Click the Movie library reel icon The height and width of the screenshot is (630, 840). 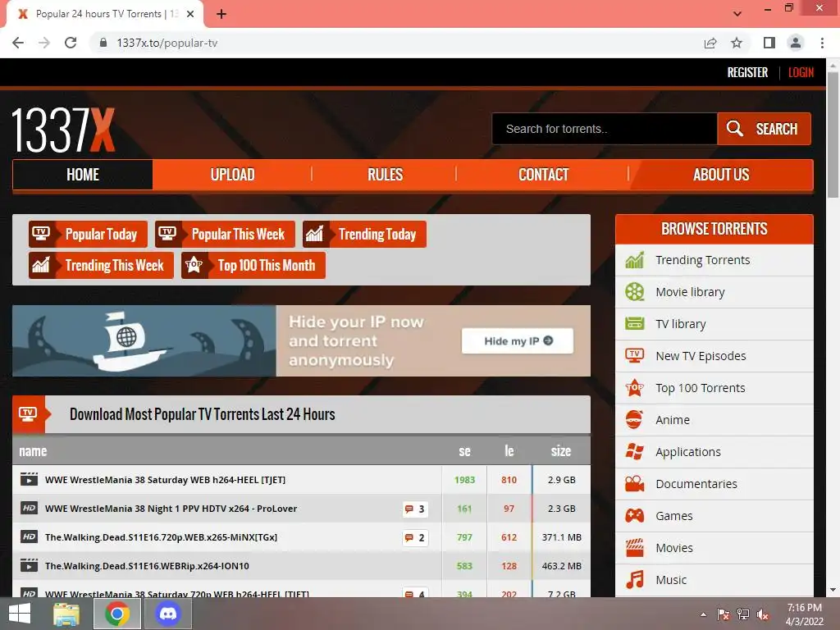635,292
